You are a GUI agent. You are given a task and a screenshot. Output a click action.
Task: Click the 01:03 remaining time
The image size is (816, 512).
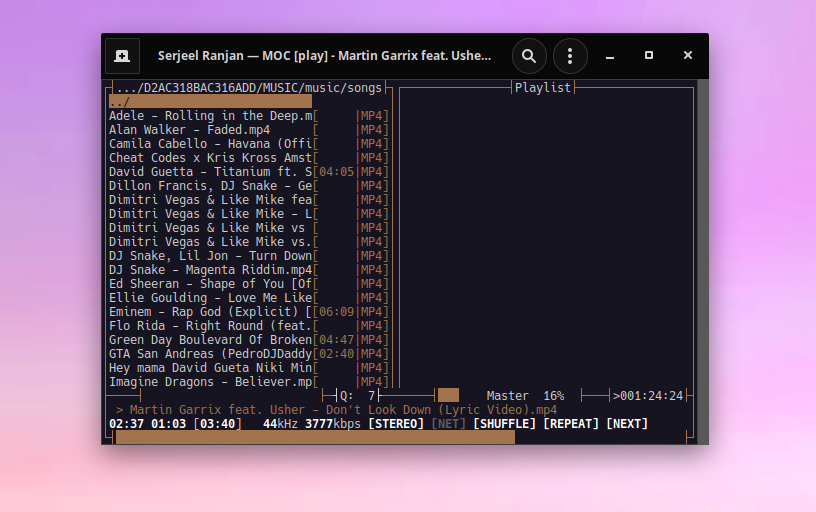(168, 424)
